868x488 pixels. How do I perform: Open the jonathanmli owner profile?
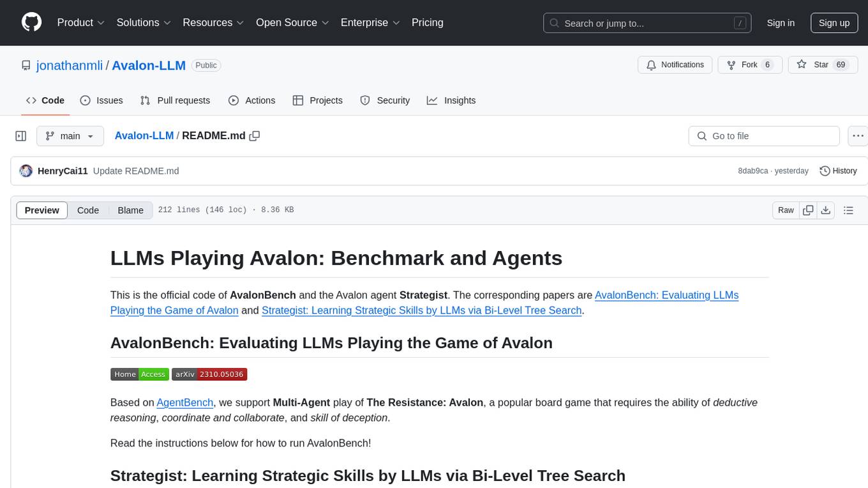[70, 65]
